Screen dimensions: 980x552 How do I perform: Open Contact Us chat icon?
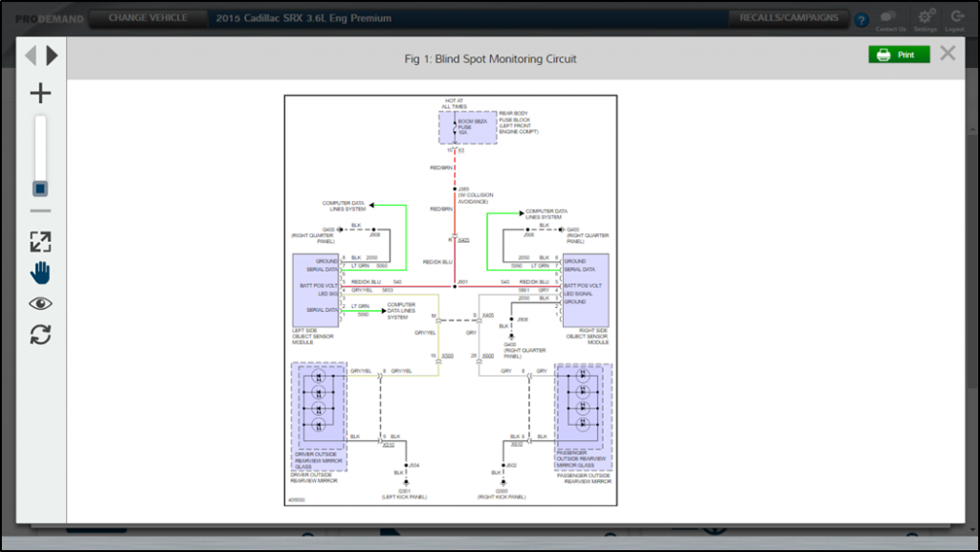click(889, 18)
